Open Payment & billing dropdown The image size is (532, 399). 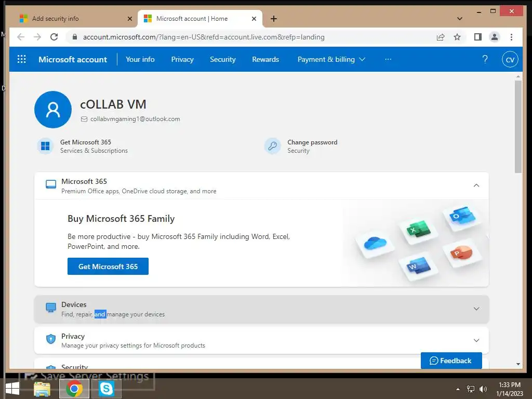tap(331, 59)
